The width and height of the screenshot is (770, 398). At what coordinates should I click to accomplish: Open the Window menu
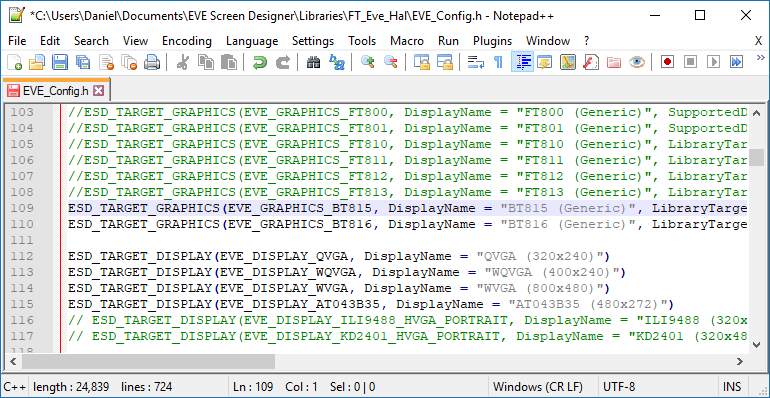coord(548,41)
